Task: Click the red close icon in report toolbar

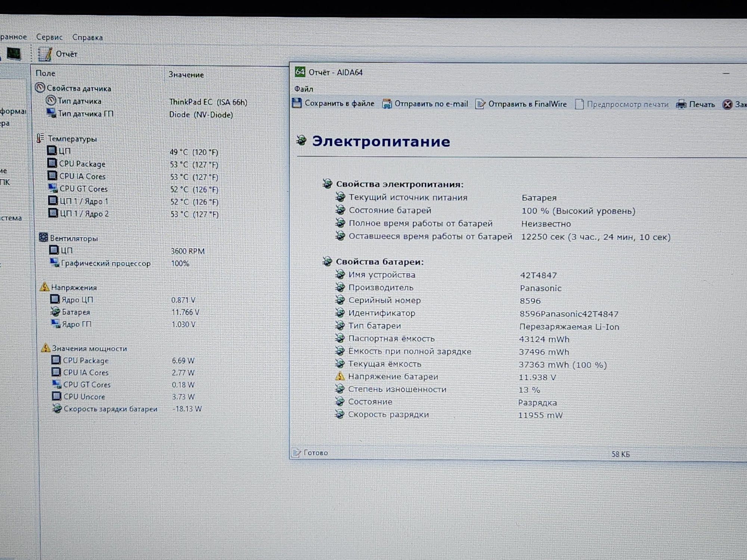Action: coord(727,105)
